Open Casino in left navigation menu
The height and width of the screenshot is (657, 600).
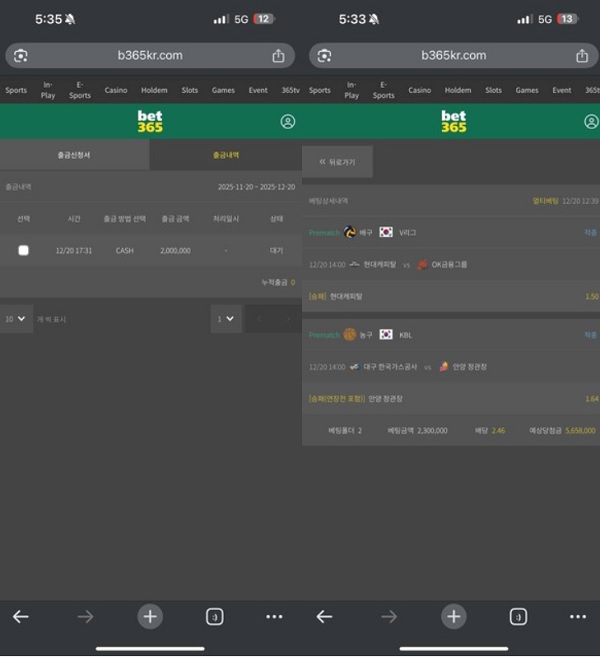pos(116,90)
